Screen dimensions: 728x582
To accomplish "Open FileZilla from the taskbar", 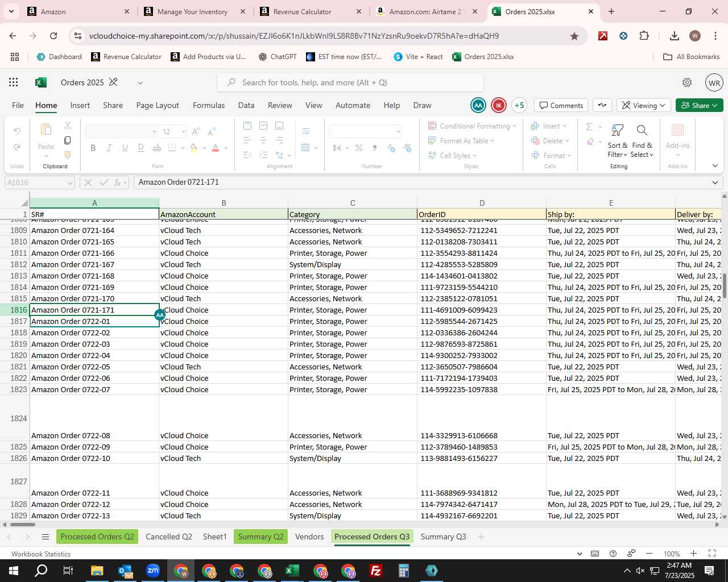I will (x=376, y=571).
